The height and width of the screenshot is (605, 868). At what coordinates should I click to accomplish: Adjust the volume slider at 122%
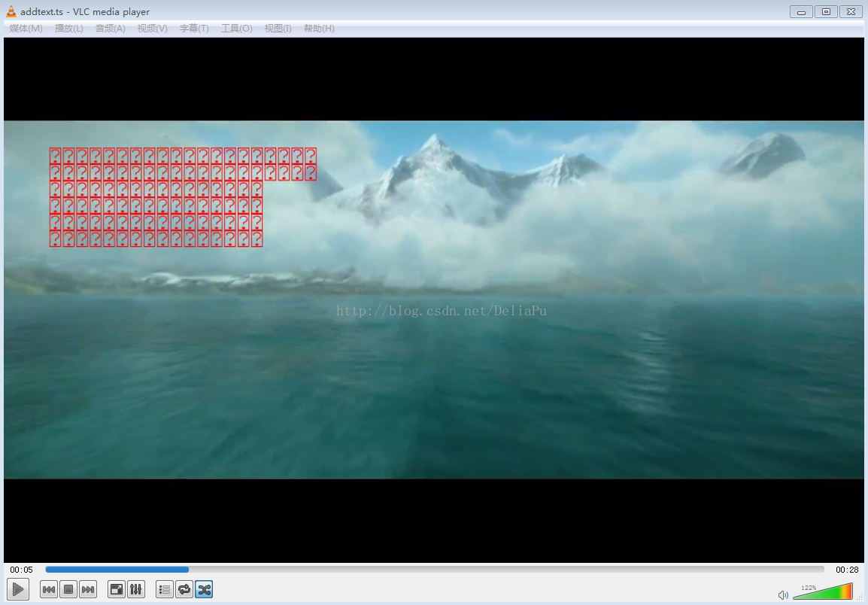[823, 591]
